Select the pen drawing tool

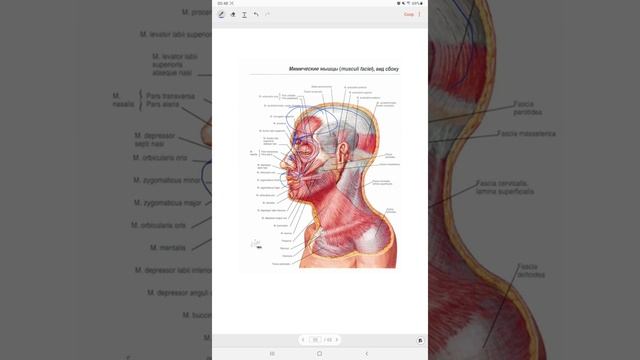click(221, 14)
